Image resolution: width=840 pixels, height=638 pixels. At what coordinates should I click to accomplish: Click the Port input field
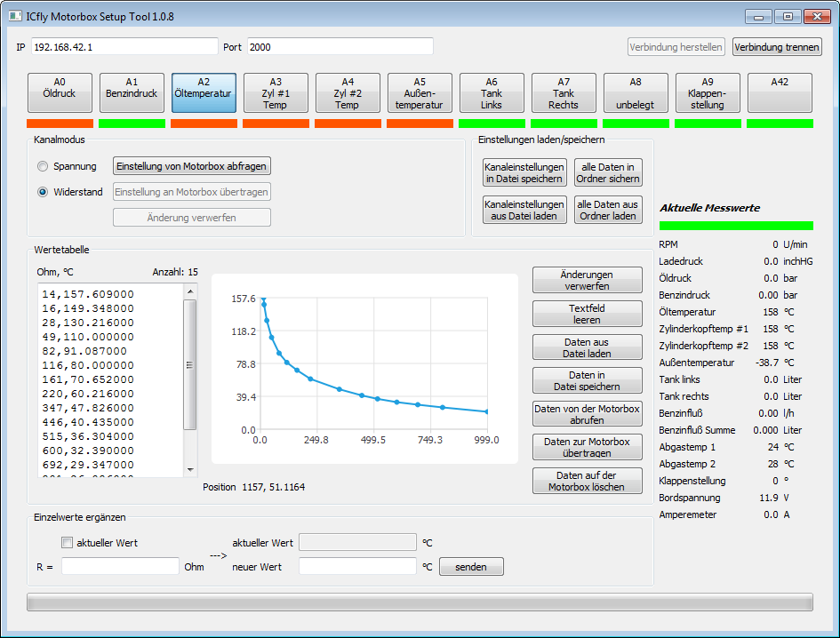[340, 46]
